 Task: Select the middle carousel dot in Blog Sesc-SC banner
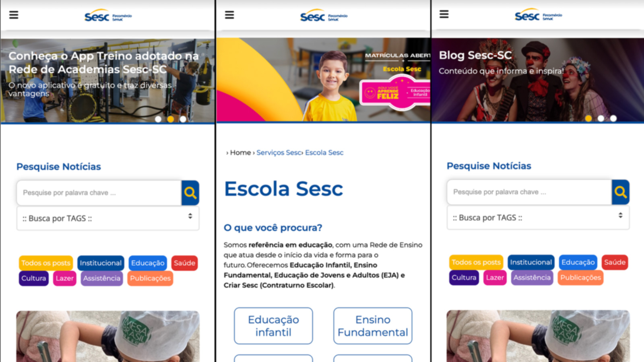pos(601,118)
